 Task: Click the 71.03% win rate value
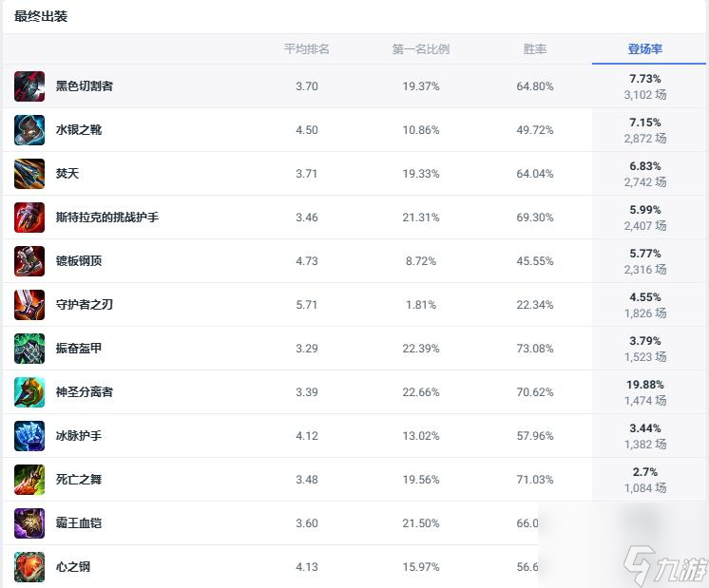(x=535, y=480)
